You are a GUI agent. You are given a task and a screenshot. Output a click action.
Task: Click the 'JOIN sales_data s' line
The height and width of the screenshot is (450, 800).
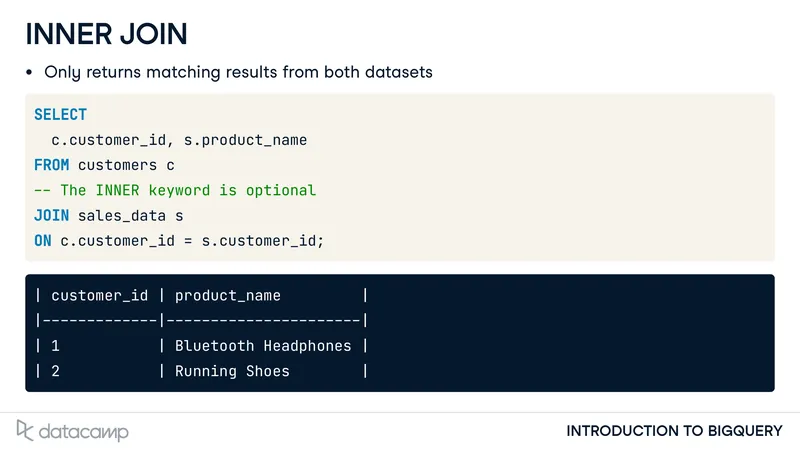(x=109, y=216)
